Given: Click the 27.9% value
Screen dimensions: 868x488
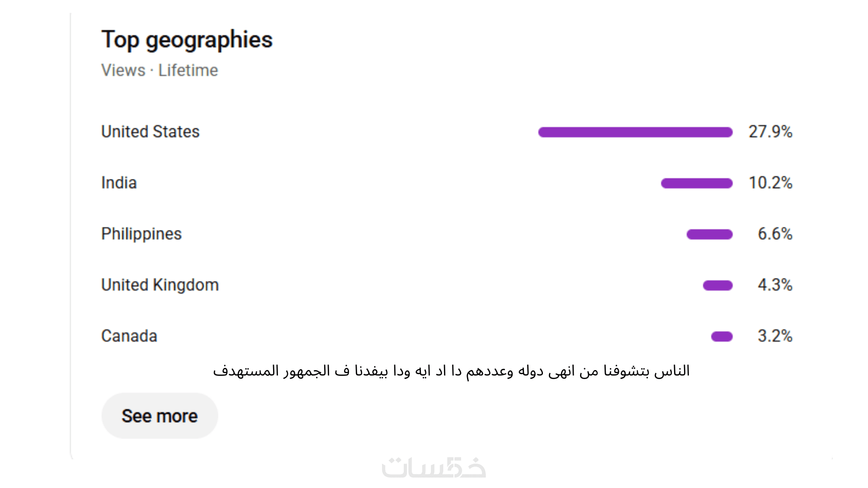Looking at the screenshot, I should click(x=770, y=132).
